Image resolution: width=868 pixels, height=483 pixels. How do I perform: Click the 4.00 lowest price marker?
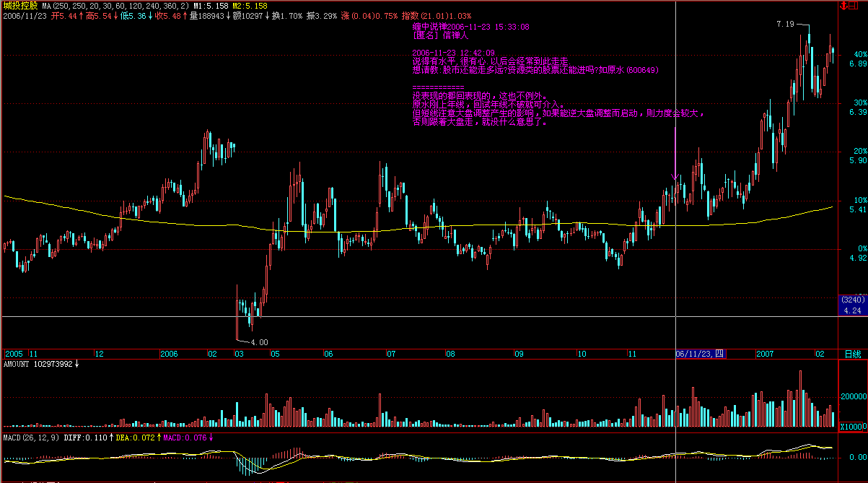pyautogui.click(x=258, y=341)
